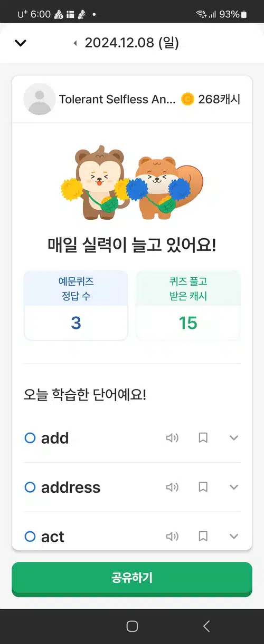Play pronunciation audio for 'address'
The height and width of the screenshot is (644, 264).
[172, 487]
